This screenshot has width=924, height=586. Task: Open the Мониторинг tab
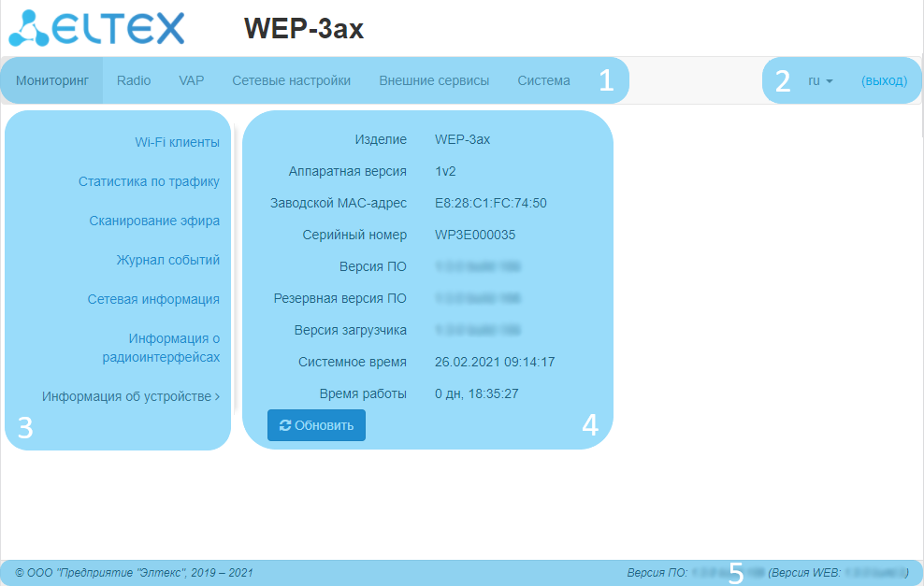(x=51, y=80)
